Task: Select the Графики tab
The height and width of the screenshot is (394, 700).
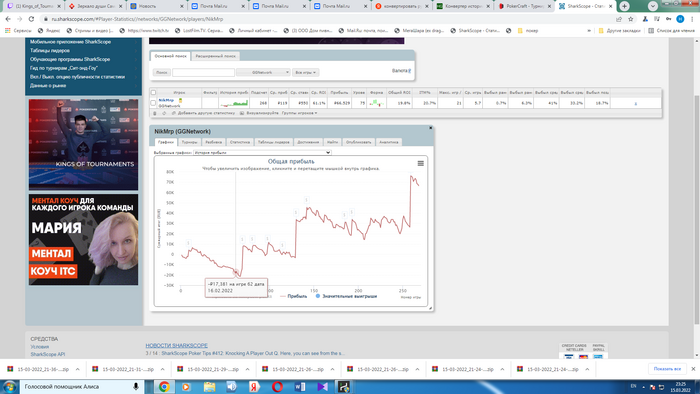Action: pyautogui.click(x=166, y=142)
